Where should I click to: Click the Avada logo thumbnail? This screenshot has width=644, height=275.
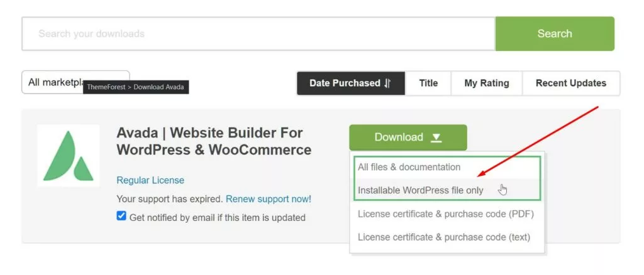[68, 156]
